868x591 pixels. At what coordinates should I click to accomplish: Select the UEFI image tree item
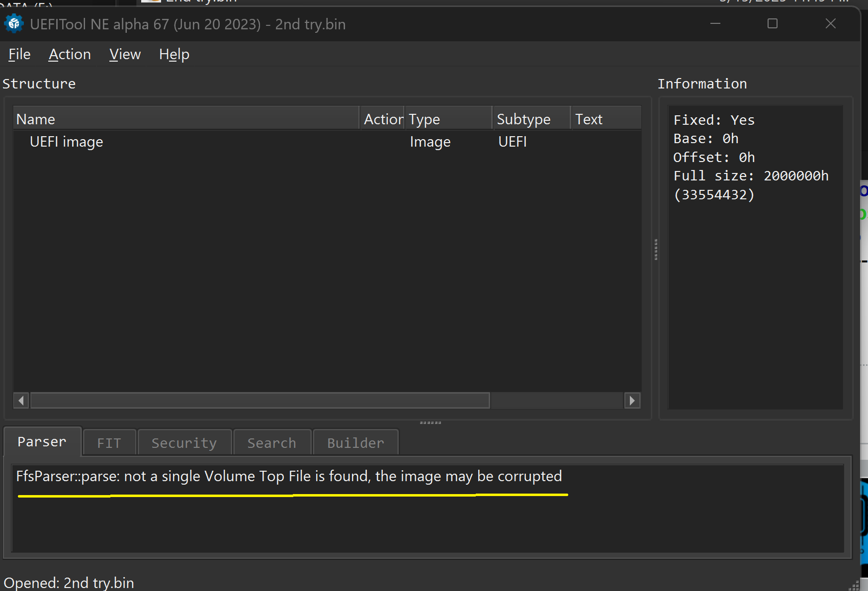pyautogui.click(x=66, y=142)
